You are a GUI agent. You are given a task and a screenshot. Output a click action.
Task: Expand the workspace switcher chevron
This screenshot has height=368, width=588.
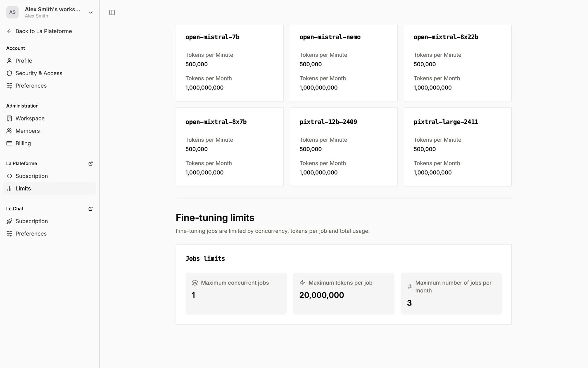[x=90, y=13]
